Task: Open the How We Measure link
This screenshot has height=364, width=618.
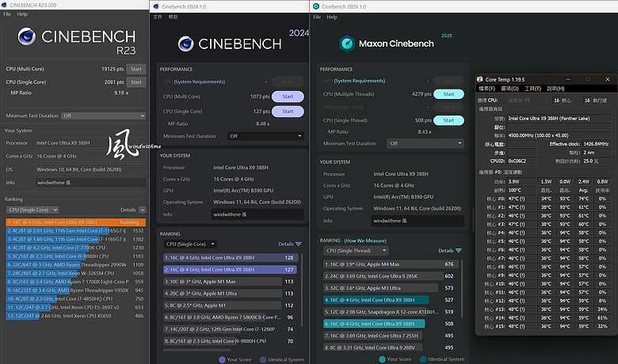Action: tap(365, 241)
